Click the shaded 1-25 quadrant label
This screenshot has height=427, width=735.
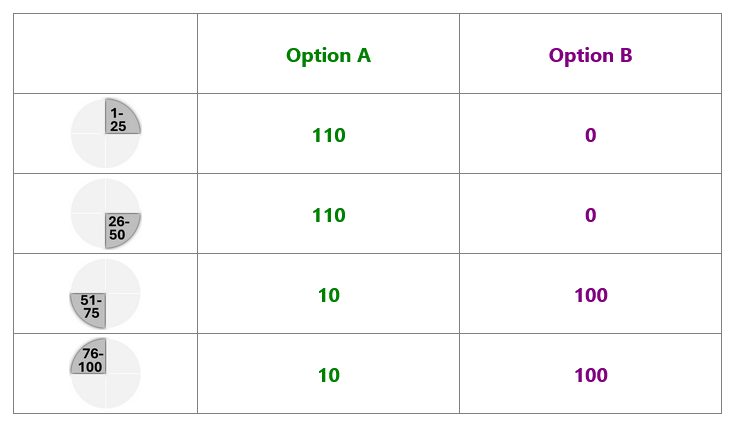118,120
